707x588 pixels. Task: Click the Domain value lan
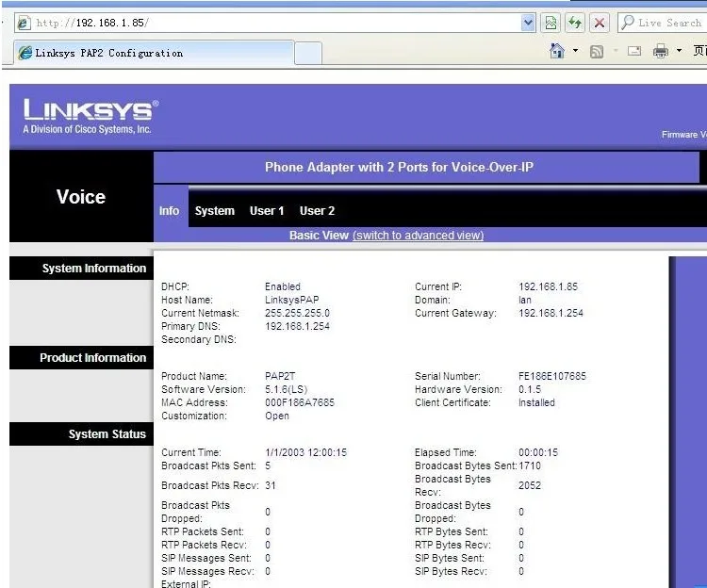pyautogui.click(x=525, y=300)
